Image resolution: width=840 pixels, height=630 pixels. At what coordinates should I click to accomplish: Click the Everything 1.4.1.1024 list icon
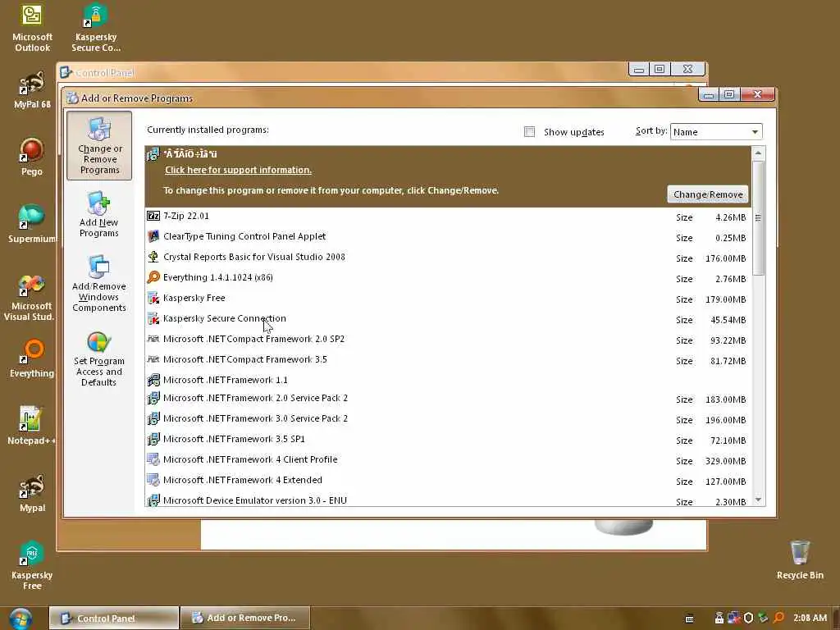coord(153,277)
